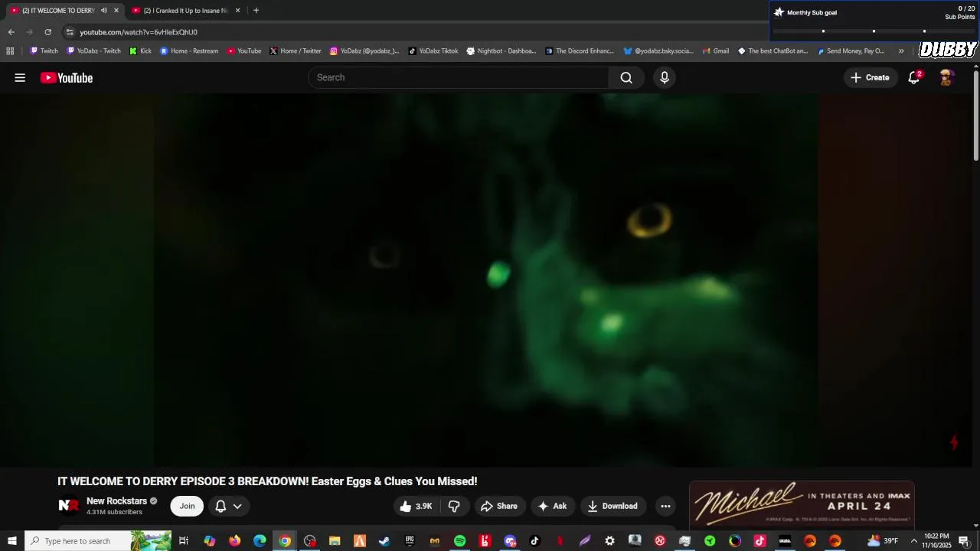Image resolution: width=980 pixels, height=551 pixels.
Task: Open Windows Action Center notifications icon
Action: click(964, 541)
